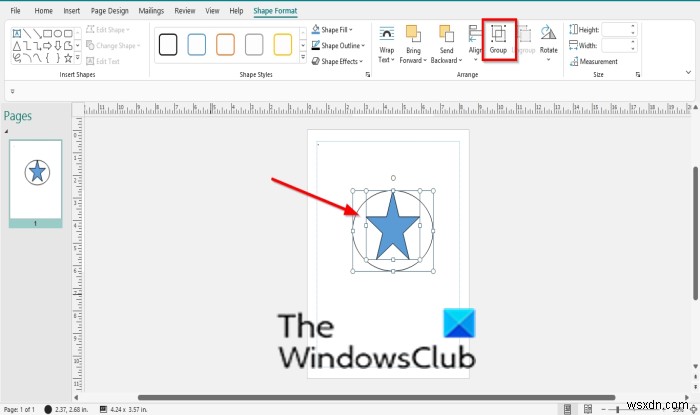
Task: Click the Group button in Arrange
Action: coord(498,39)
